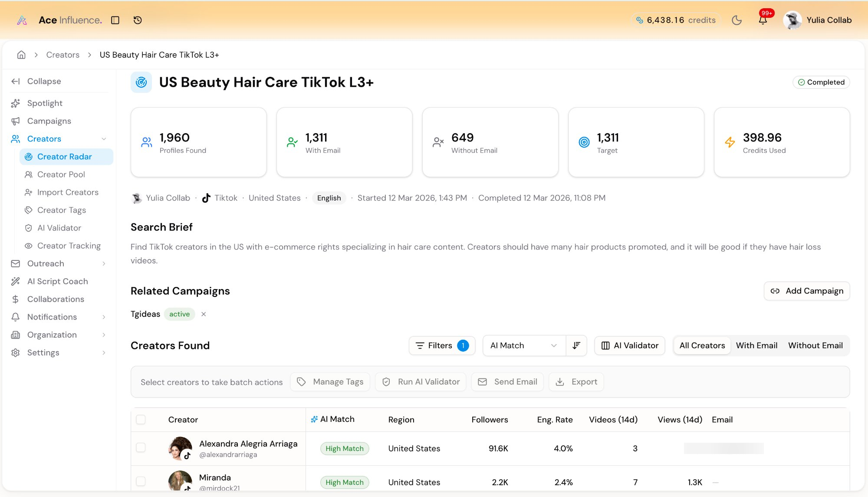Tick Miranda's row checkbox
This screenshot has width=868, height=497.
click(141, 481)
